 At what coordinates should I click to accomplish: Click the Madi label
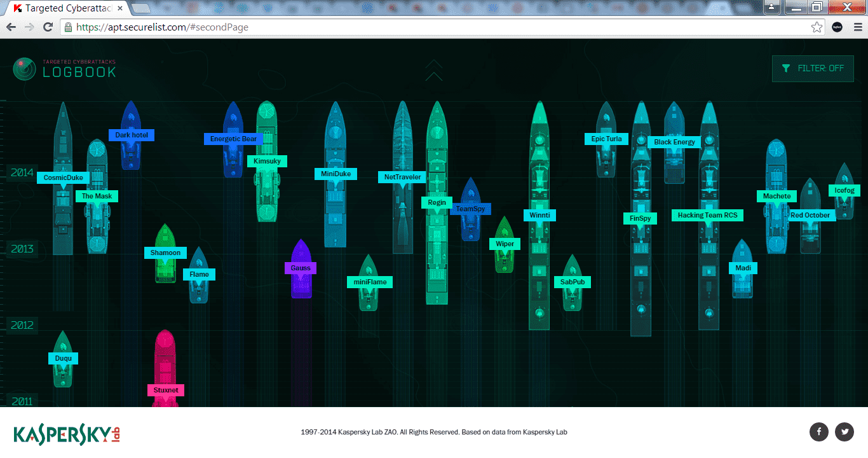[743, 268]
